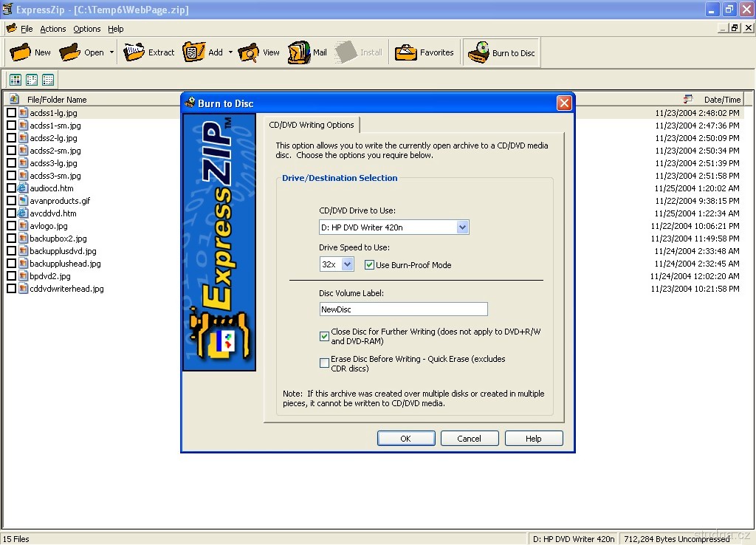Click the ExpressZip title bar icon

coord(7,9)
